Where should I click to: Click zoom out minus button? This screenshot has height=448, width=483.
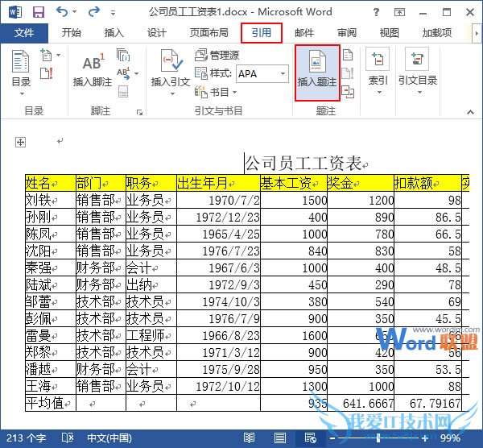tap(332, 438)
